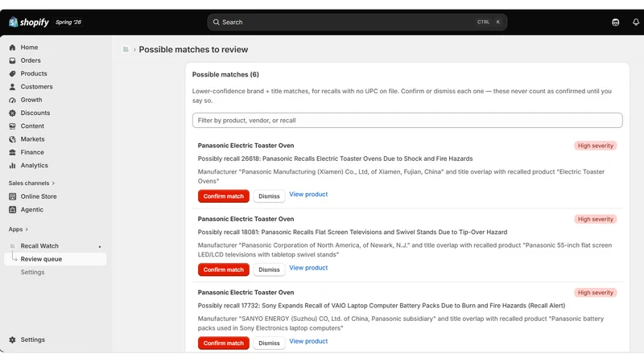Open Recall Watch Settings sub-item
The width and height of the screenshot is (644, 362).
point(32,272)
